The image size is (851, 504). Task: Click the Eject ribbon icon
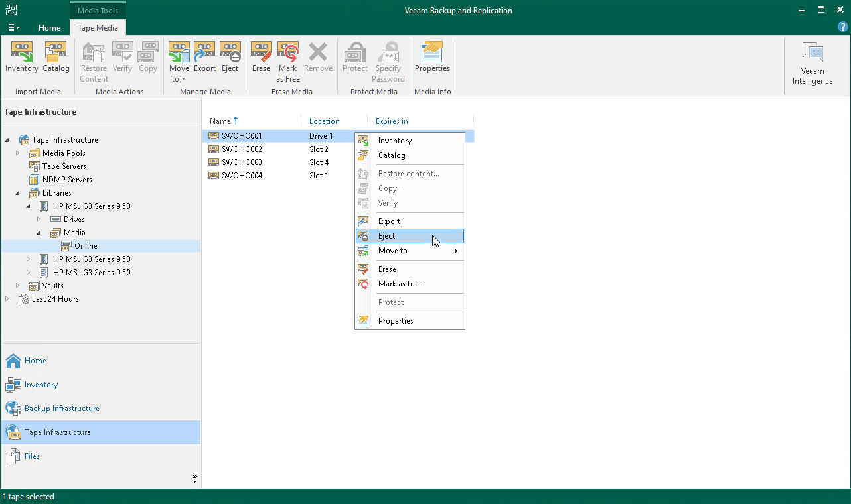pos(230,52)
